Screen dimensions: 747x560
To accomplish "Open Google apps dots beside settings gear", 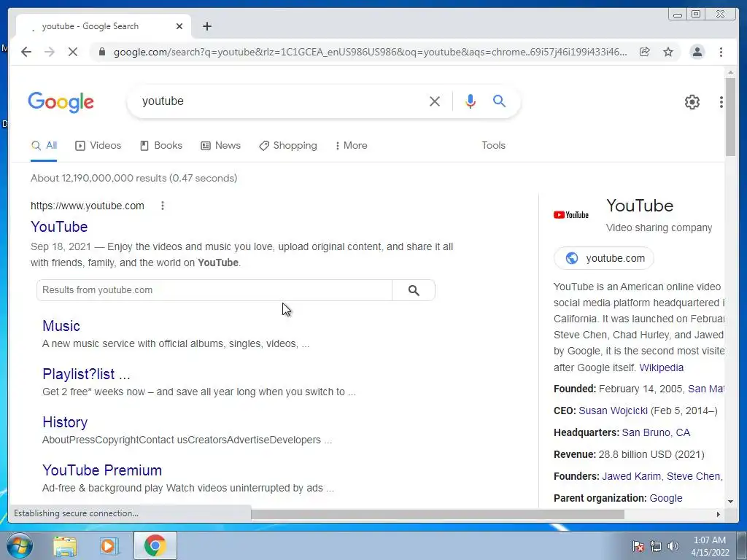I will click(721, 102).
